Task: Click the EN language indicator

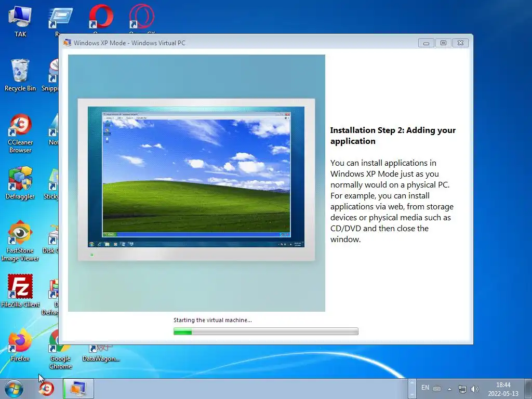Action: click(425, 388)
